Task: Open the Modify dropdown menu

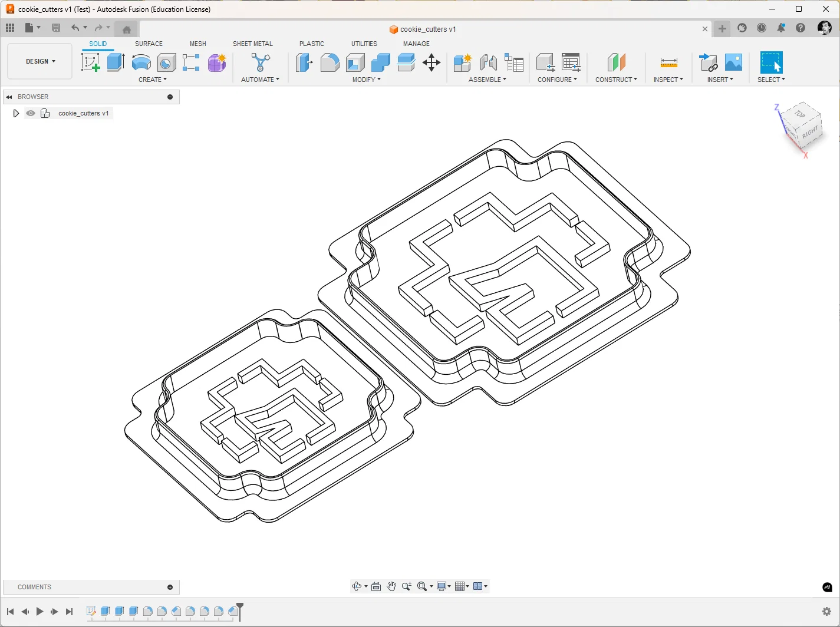Action: tap(366, 80)
